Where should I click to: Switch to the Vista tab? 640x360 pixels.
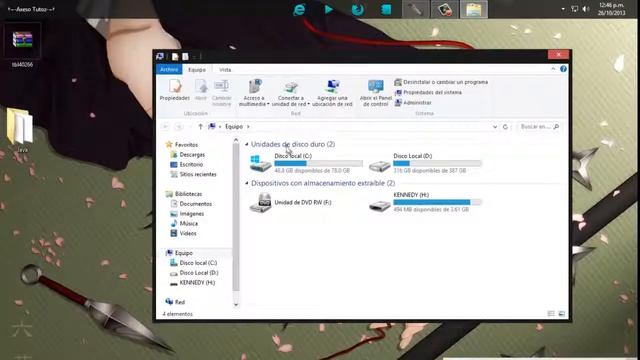[225, 70]
